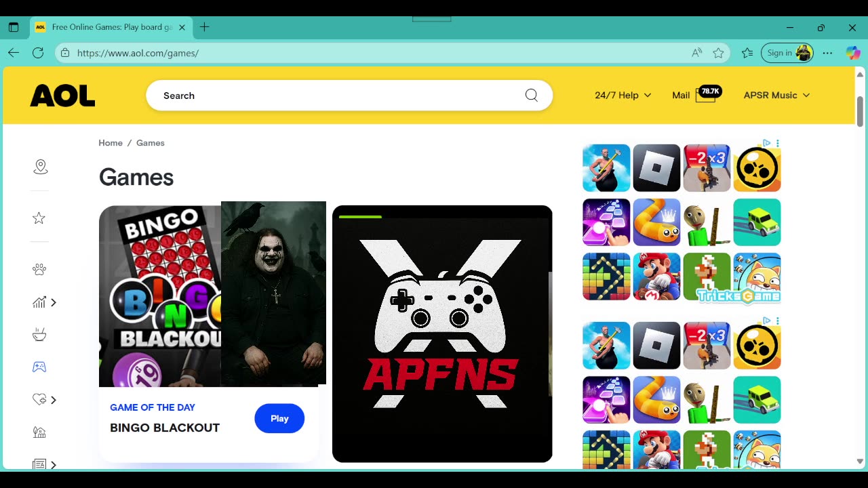Select the Free Online Games browser tab
Screen dimensions: 868x488
click(x=111, y=27)
